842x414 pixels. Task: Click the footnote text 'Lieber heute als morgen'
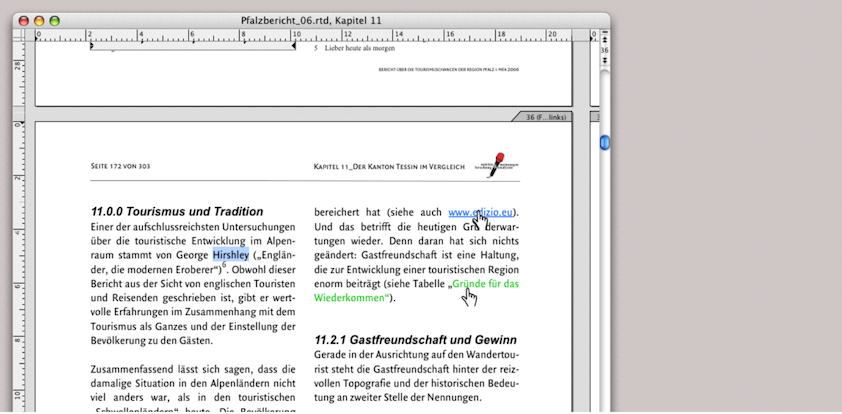click(359, 48)
